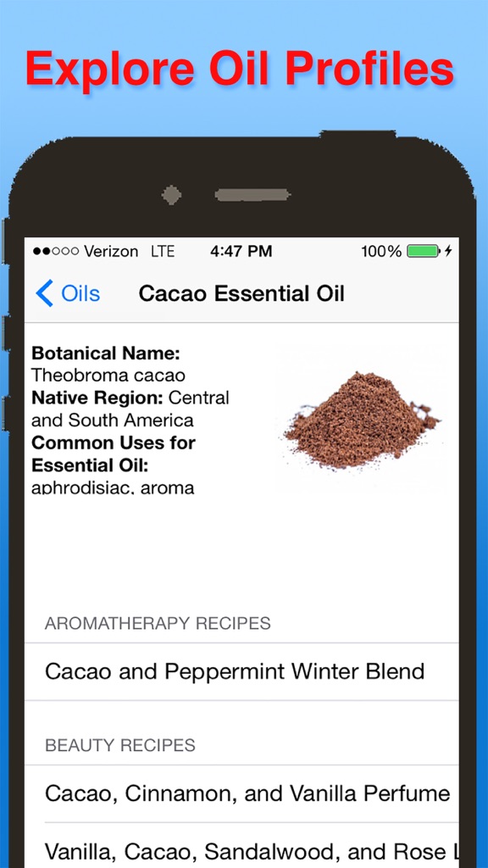The height and width of the screenshot is (868, 488).
Task: Tap the Cacao Essential Oil title
Action: (x=241, y=293)
